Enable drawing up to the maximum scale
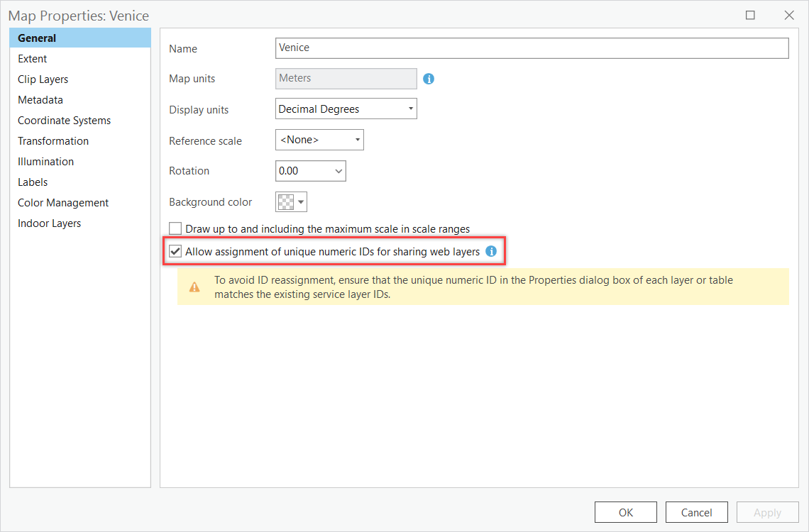Viewport: 809px width, 532px height. (x=175, y=228)
